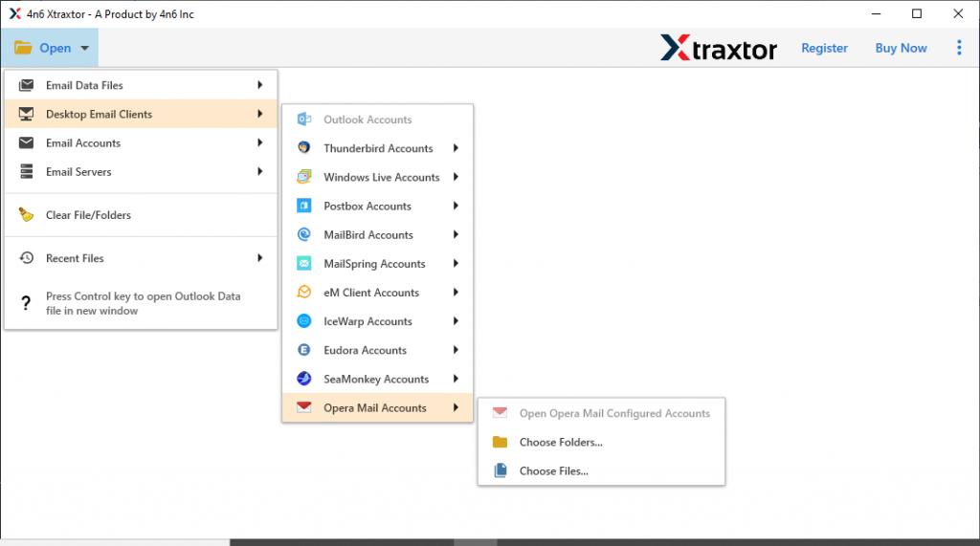Click the Email Data Files envelope icon
980x546 pixels.
pyautogui.click(x=26, y=85)
